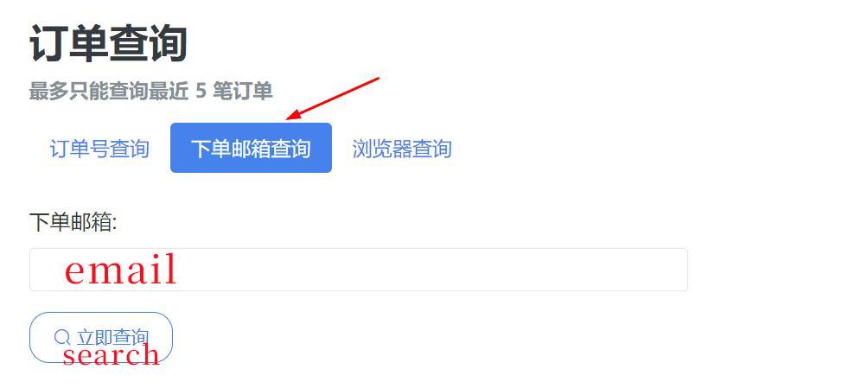Switch to the 订单号查询 tab

[x=99, y=149]
